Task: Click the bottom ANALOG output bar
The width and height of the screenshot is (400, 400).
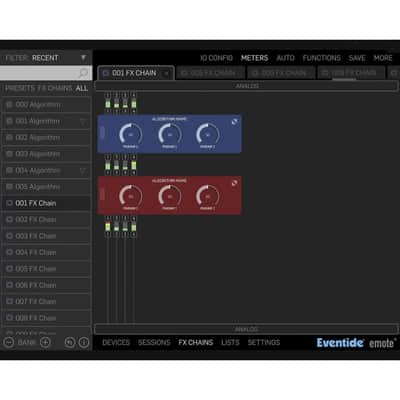Action: click(x=247, y=329)
